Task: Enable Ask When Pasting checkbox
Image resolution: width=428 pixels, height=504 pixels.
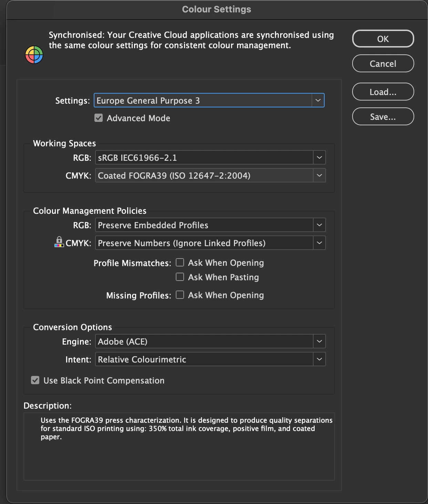Action: point(180,277)
